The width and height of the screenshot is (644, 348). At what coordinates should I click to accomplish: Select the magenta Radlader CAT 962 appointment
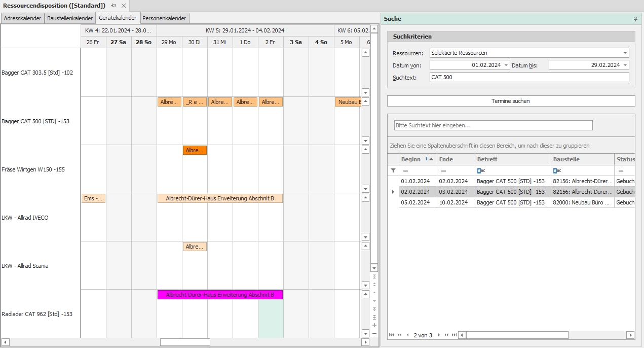pos(220,295)
